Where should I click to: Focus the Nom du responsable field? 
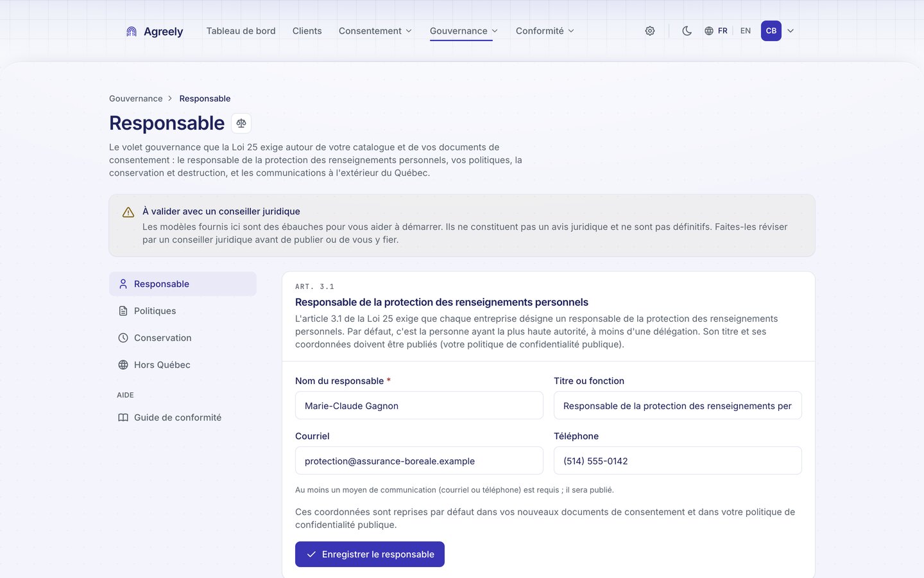coord(419,405)
